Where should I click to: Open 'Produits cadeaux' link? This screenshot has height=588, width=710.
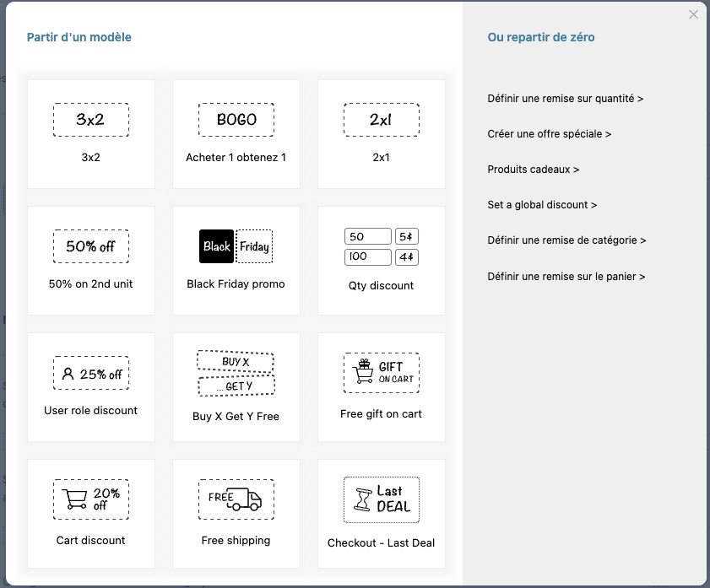tap(534, 170)
